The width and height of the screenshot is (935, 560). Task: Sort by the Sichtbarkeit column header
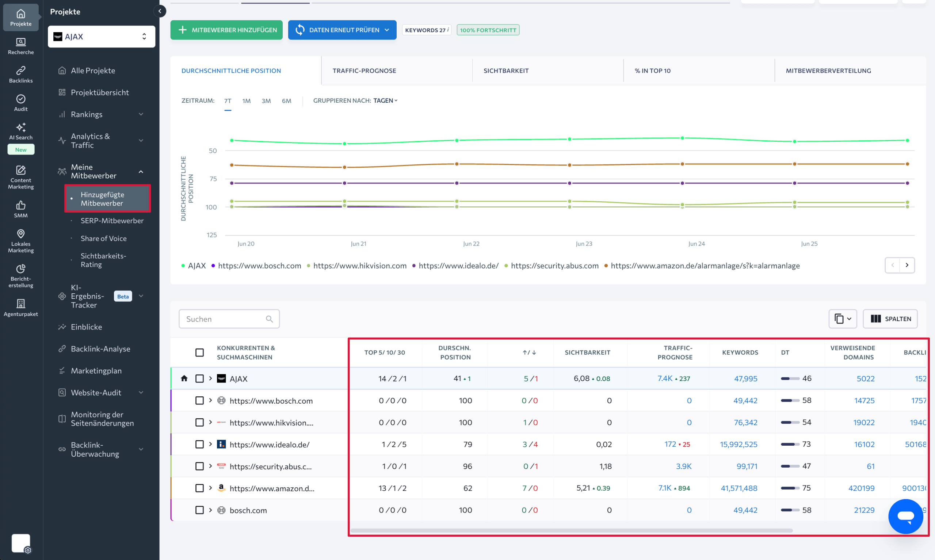coord(587,353)
